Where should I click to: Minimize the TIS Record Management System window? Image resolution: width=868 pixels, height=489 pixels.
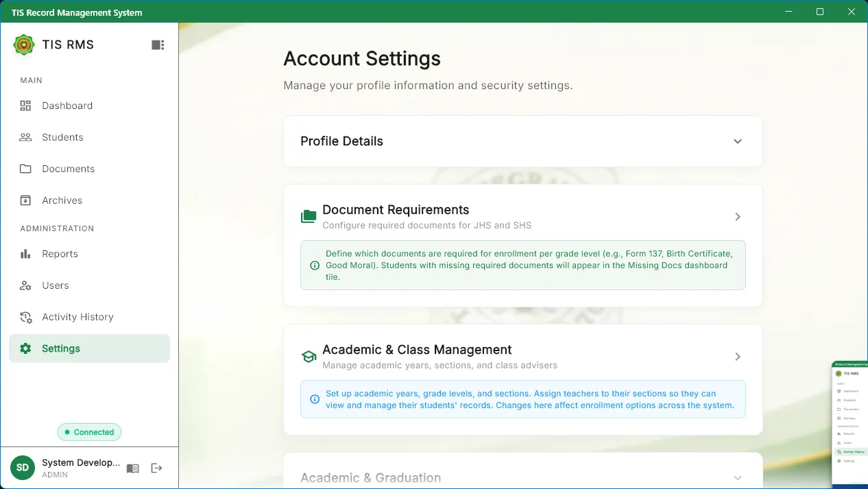coord(789,12)
